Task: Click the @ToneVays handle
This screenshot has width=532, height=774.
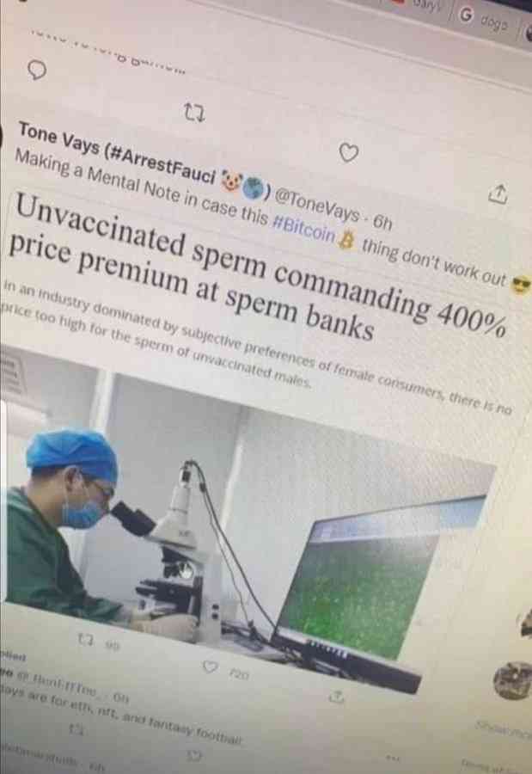Action: click(x=318, y=206)
